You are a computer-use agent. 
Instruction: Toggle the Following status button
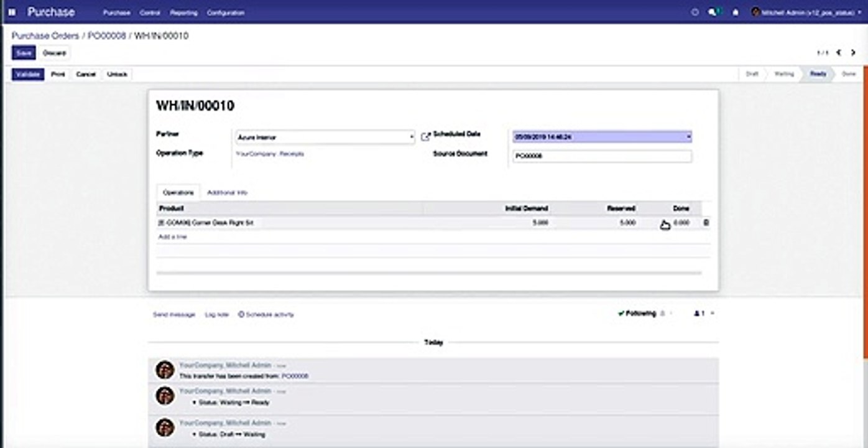[637, 314]
